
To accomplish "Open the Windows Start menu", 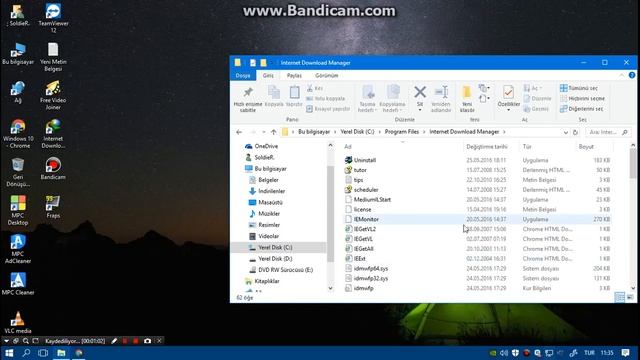I will [x=9, y=353].
